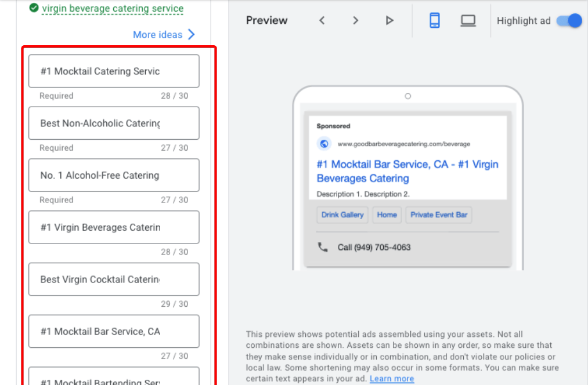This screenshot has height=385, width=588.
Task: Edit Best Non-Alcoholic Catering headline field
Action: [x=114, y=124]
